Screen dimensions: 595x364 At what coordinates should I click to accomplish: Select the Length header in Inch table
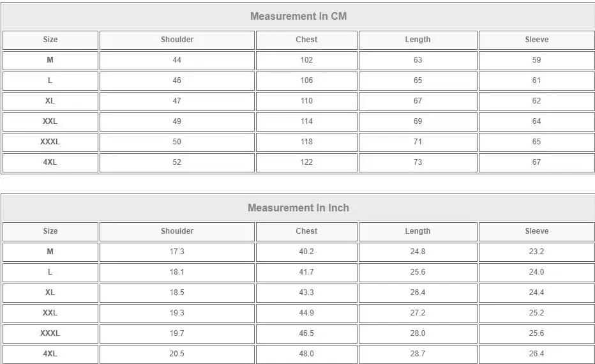[x=418, y=232]
